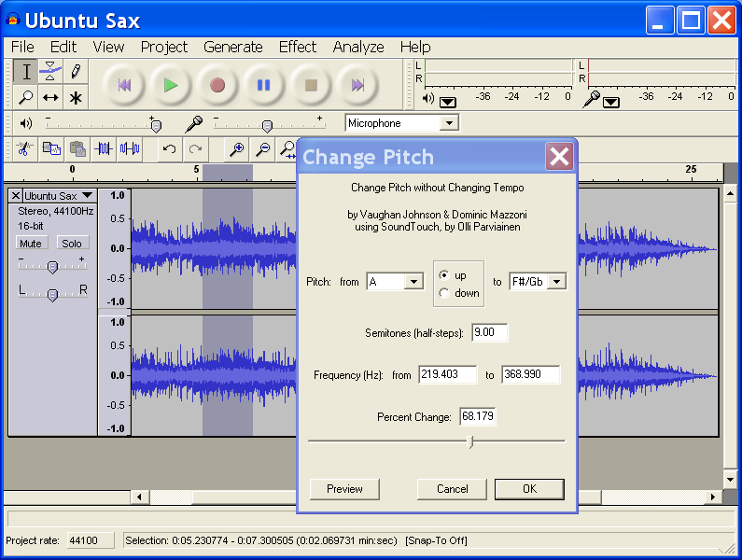Screen dimensions: 742x560
Task: Click the track gain slider handle
Action: click(x=52, y=268)
